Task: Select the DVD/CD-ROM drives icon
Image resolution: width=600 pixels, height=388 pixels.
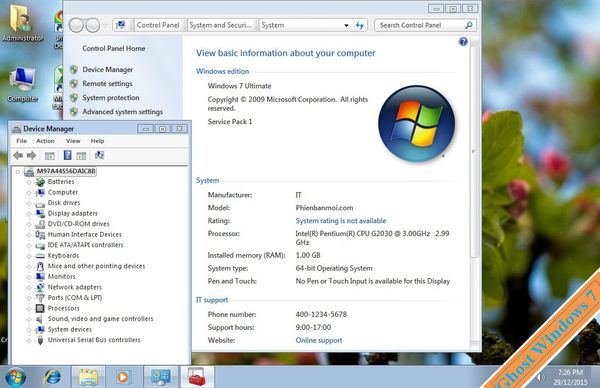Action: (x=40, y=224)
